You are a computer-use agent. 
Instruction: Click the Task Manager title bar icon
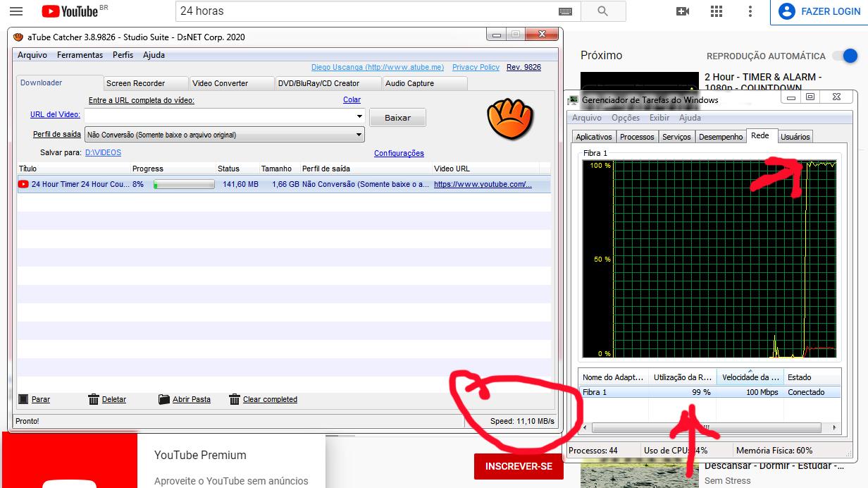point(573,99)
